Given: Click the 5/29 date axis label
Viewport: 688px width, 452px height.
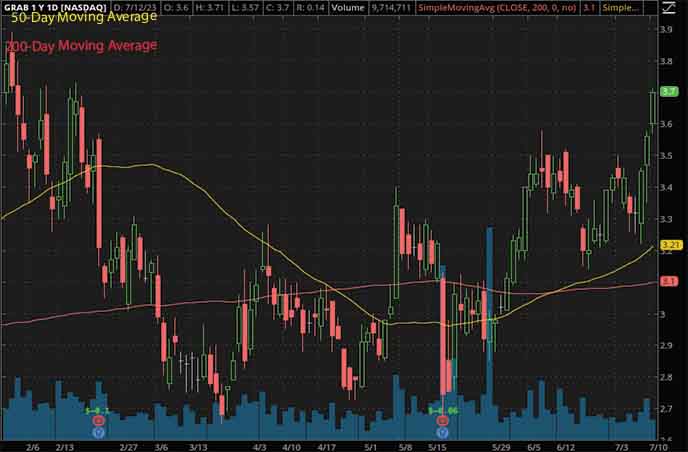Looking at the screenshot, I should (x=501, y=447).
